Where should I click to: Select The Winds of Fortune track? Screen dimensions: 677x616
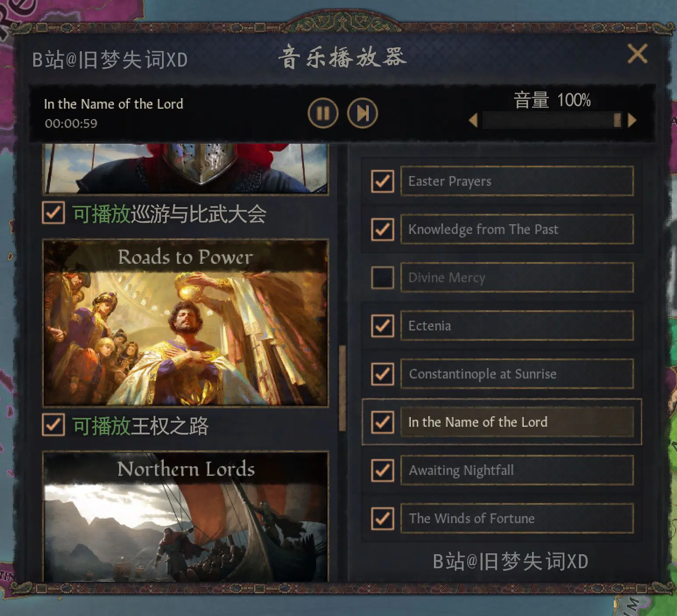(x=517, y=518)
